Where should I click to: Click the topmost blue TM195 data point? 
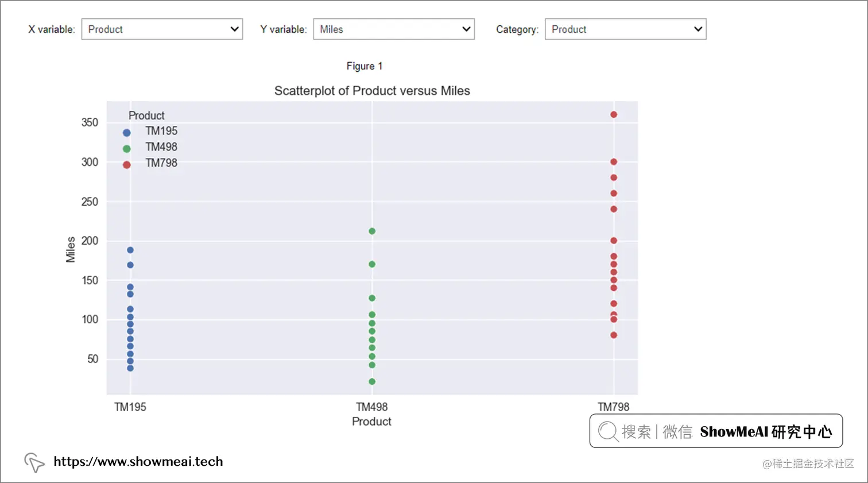tap(130, 250)
